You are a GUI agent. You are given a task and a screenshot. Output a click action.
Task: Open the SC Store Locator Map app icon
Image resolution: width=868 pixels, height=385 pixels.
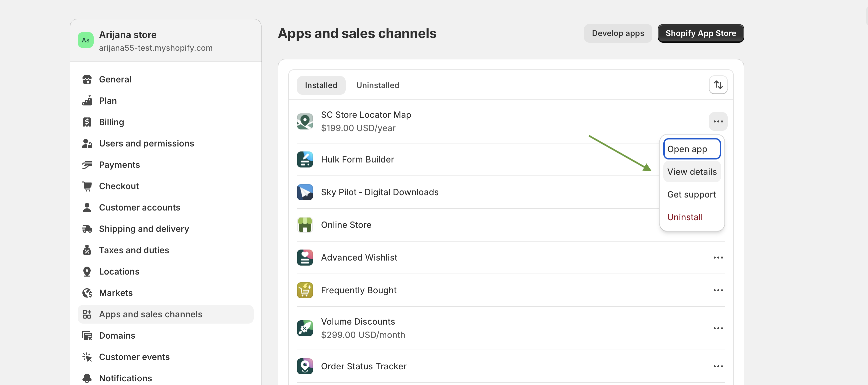(x=305, y=121)
